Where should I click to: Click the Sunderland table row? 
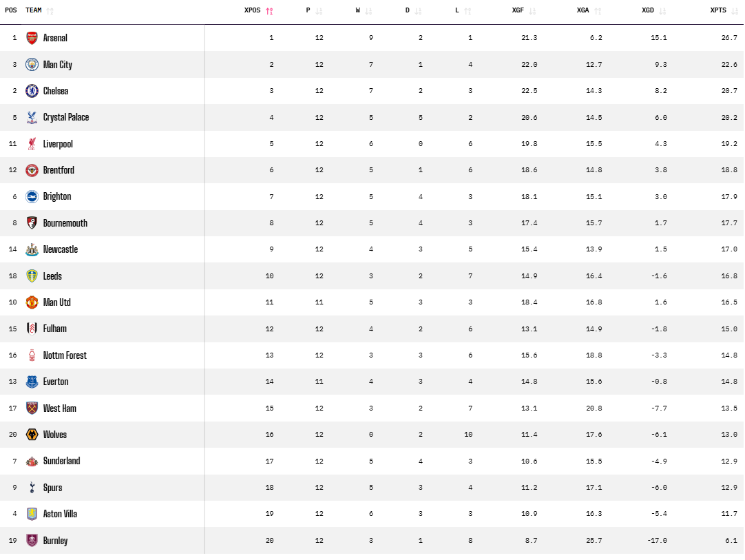click(x=372, y=462)
